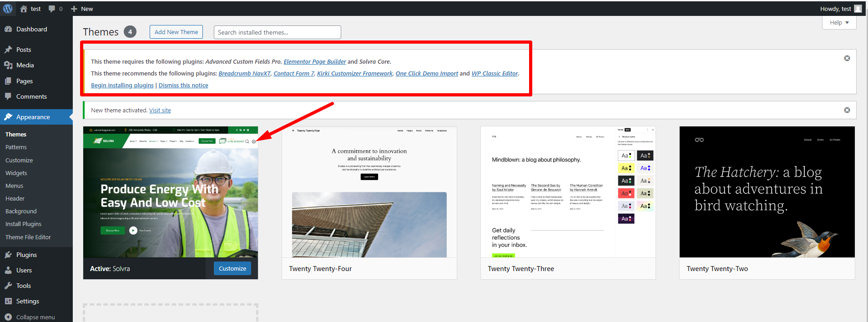Click Begin installing plugins link
This screenshot has height=322, width=868.
(122, 85)
